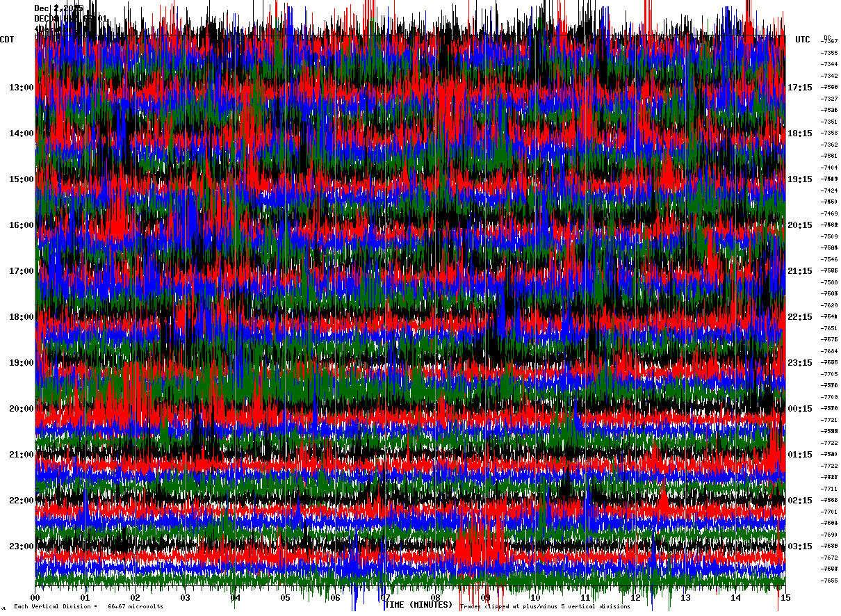Image resolution: width=841 pixels, height=616 pixels.
Task: Click the 15 minute tick label
Action: coord(785,597)
